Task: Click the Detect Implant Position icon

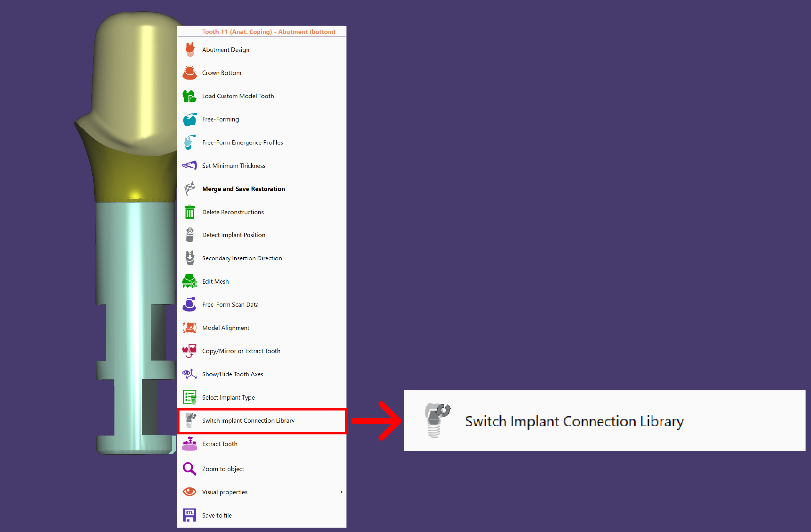Action: click(190, 235)
